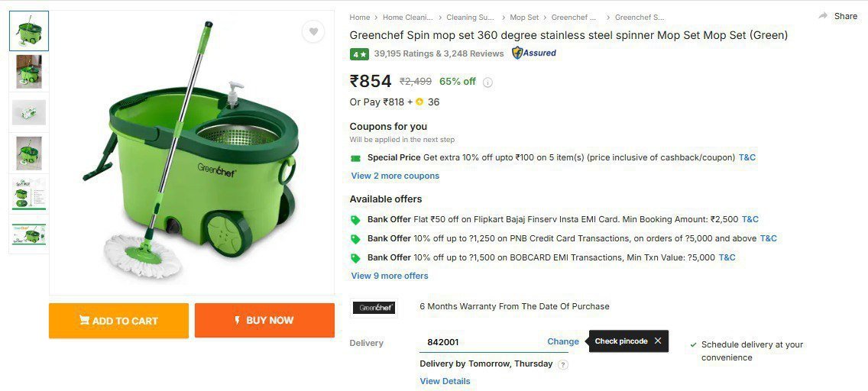The width and height of the screenshot is (868, 391).
Task: Add product to wishlist with heart icon
Action: [x=313, y=31]
